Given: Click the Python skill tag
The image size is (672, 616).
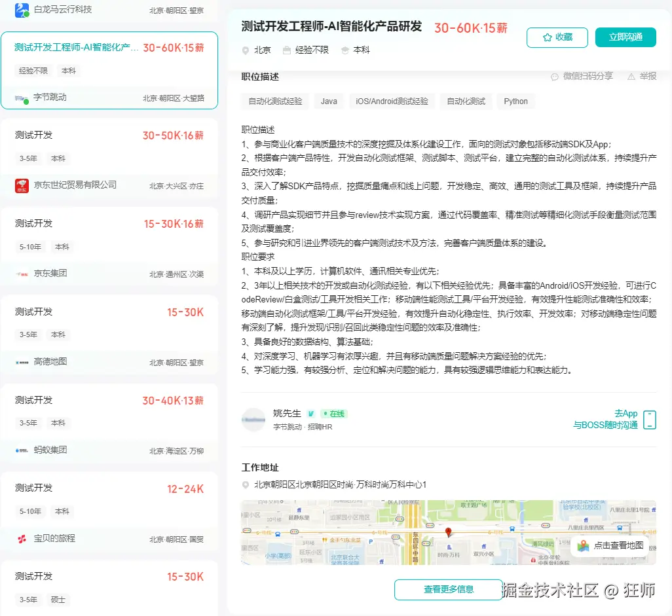Looking at the screenshot, I should pos(515,101).
